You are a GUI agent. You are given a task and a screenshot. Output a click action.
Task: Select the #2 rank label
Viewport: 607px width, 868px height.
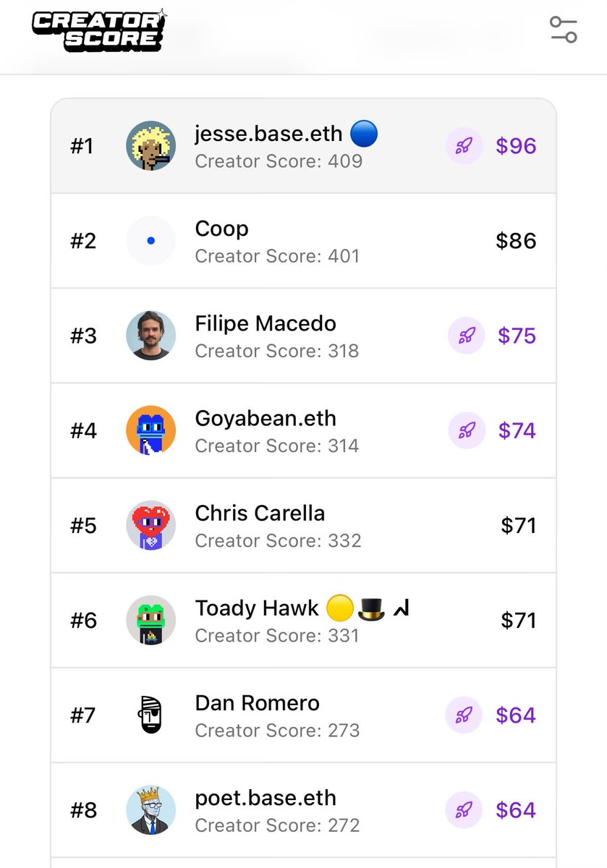[83, 241]
